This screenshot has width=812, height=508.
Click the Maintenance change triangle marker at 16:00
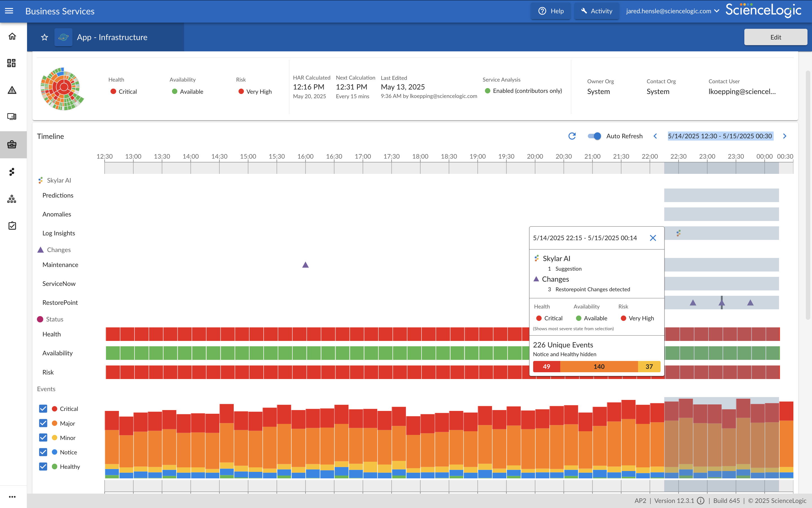click(x=305, y=265)
